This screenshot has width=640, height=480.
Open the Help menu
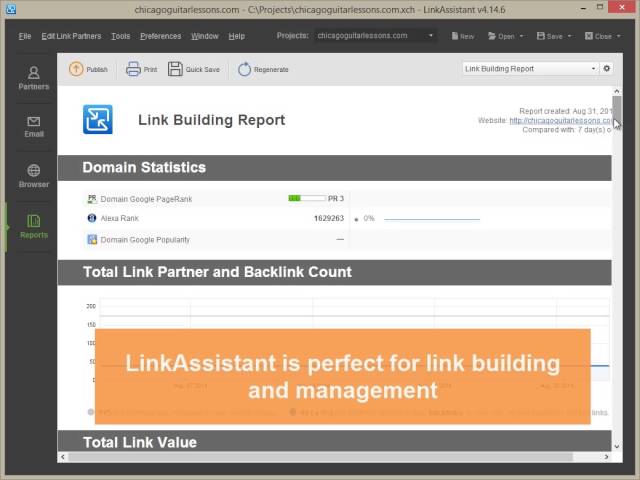click(237, 36)
